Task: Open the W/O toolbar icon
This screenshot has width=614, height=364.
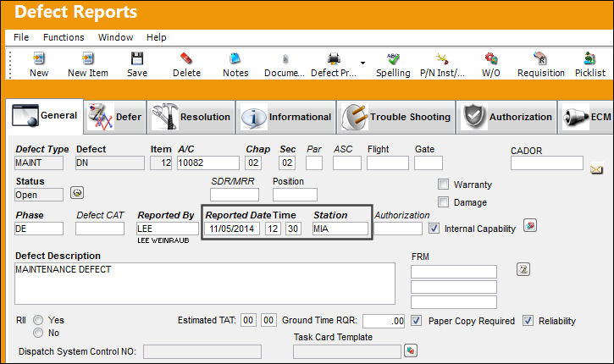Action: (491, 58)
